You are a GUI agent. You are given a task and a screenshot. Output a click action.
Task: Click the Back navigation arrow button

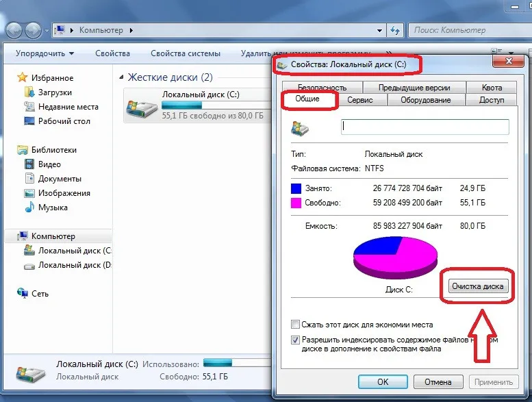15,30
